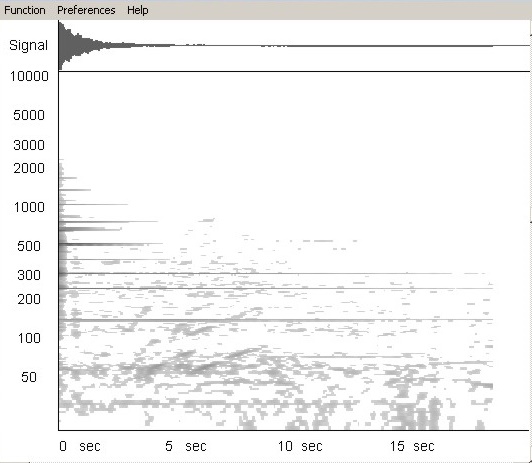Select the 100 frequency axis label
Viewport: 532px width, 463px height.
click(29, 338)
